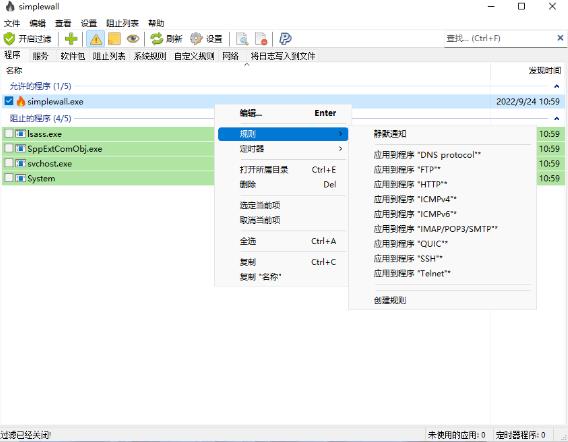Click the simplewall flame title bar icon
Viewport: 568px width, 442px height.
tap(10, 6)
